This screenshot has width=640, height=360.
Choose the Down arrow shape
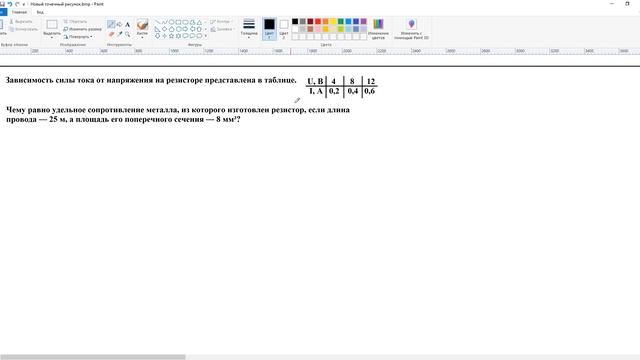157,36
